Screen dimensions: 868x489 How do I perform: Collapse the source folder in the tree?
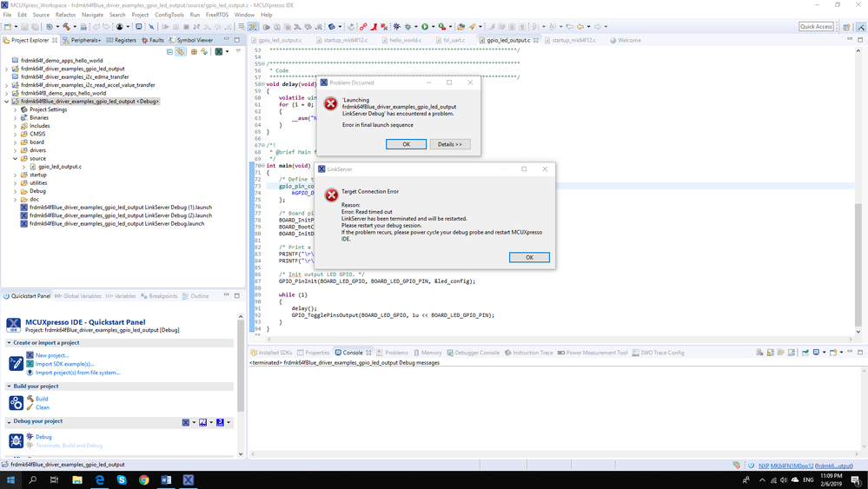click(15, 158)
